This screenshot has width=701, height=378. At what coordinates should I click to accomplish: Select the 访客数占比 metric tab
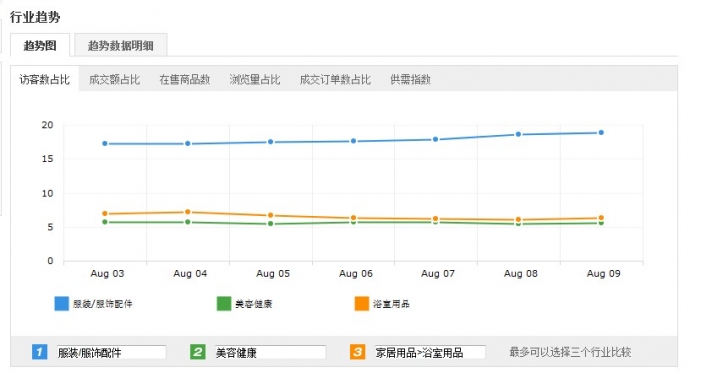tap(45, 80)
